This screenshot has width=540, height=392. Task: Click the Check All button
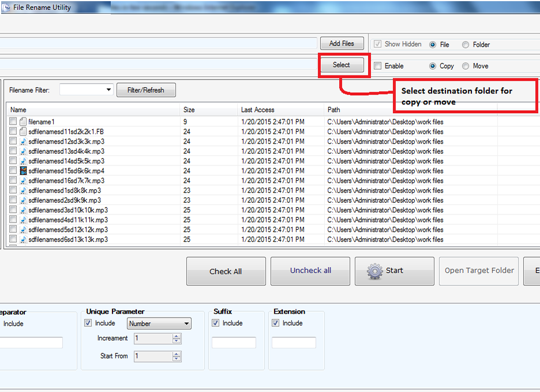point(226,271)
